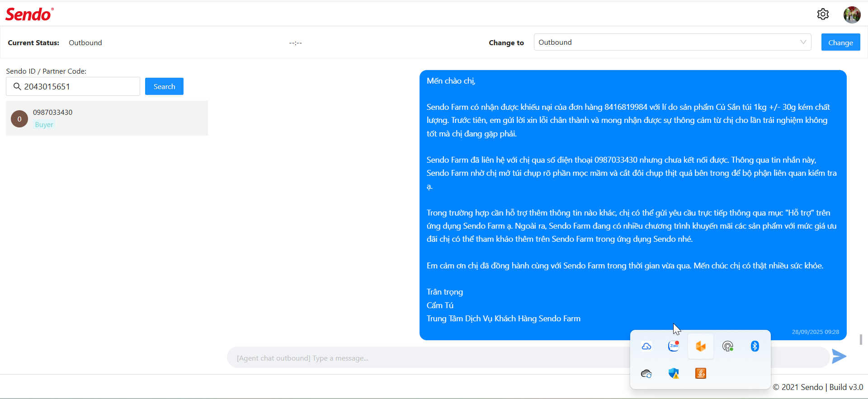Click the Trân trọng closing line

445,292
